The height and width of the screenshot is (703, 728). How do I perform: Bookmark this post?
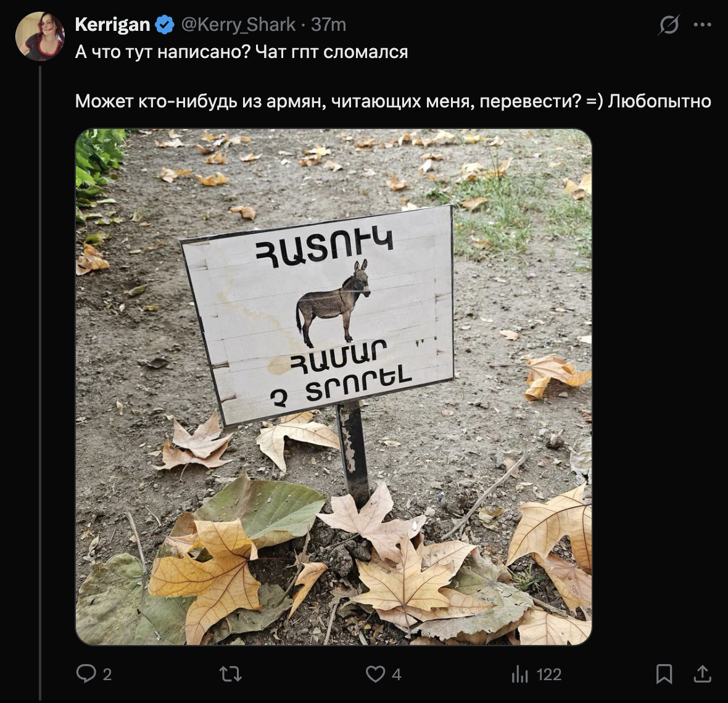coord(664,674)
